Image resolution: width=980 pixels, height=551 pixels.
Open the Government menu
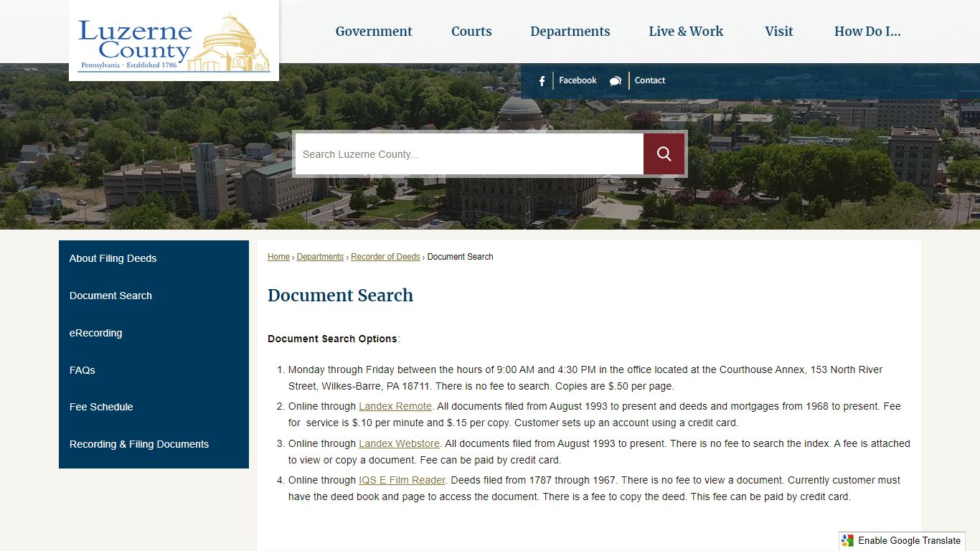click(x=374, y=32)
